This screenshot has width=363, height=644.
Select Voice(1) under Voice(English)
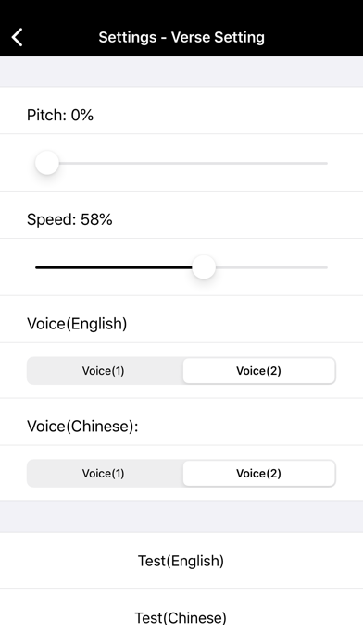[103, 371]
